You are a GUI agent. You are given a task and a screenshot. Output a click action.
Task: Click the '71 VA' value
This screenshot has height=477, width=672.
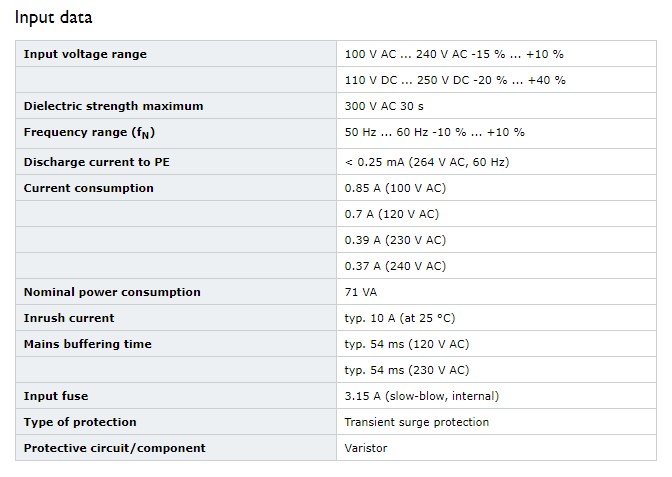(x=361, y=292)
